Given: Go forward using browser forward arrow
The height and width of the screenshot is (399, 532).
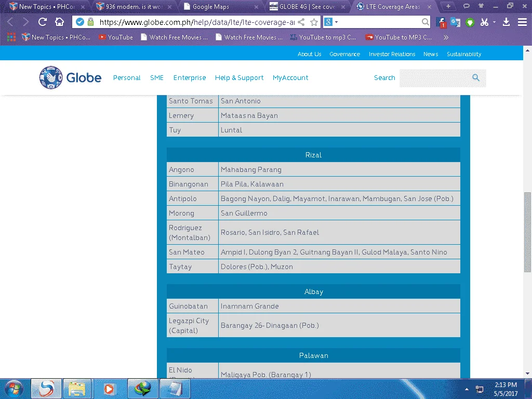Looking at the screenshot, I should [x=26, y=22].
